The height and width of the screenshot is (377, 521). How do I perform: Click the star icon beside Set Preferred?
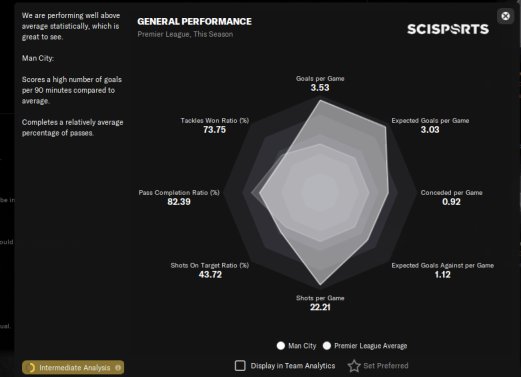point(354,366)
